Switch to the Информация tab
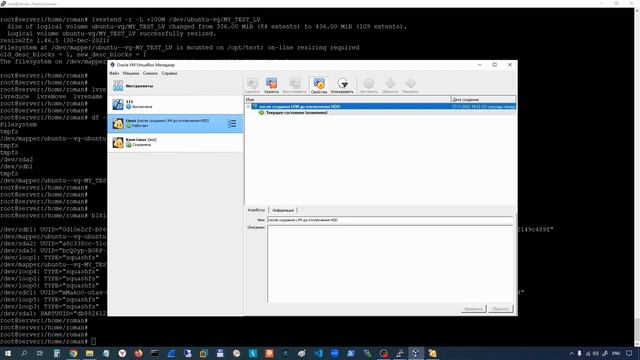This screenshot has width=640, height=360. (x=283, y=210)
